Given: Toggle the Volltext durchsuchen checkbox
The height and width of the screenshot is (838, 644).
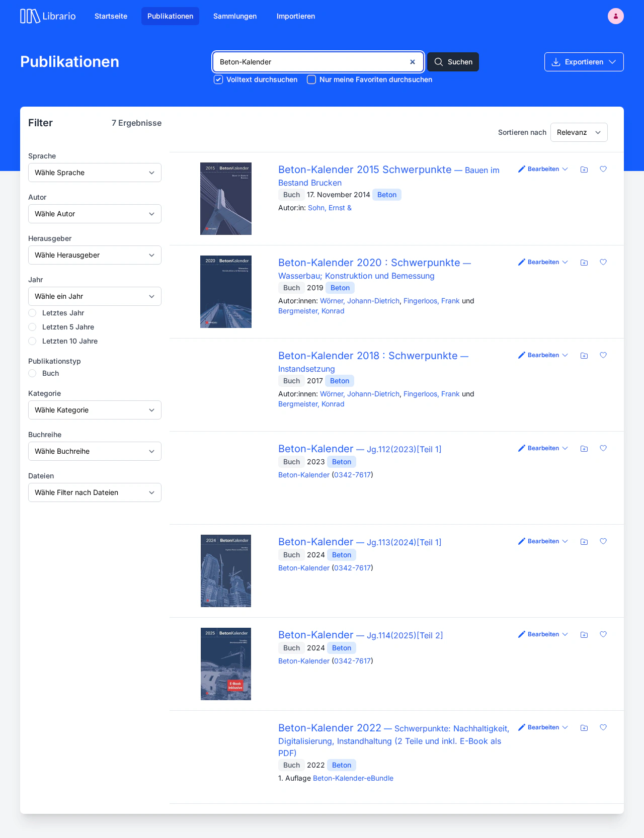Looking at the screenshot, I should (218, 79).
